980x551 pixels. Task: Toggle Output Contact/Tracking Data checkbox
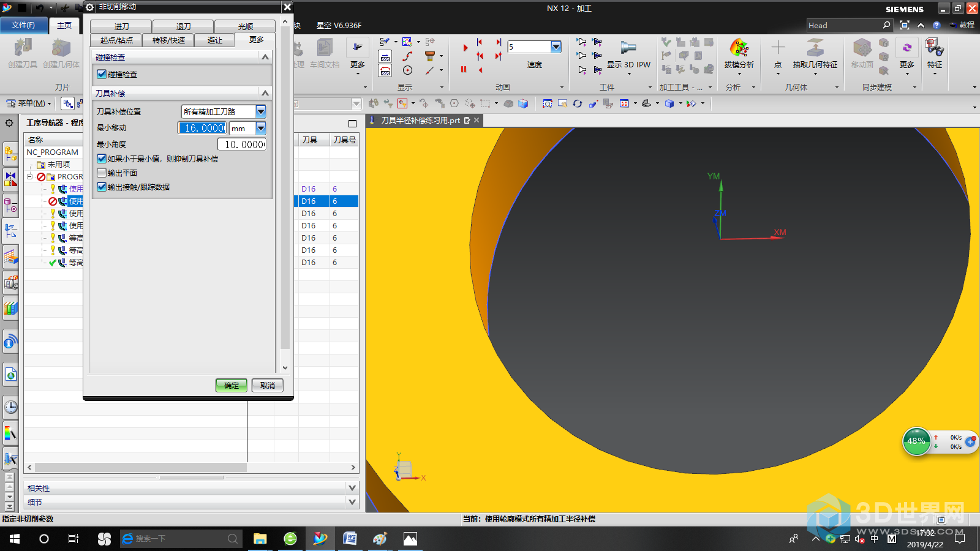click(102, 187)
